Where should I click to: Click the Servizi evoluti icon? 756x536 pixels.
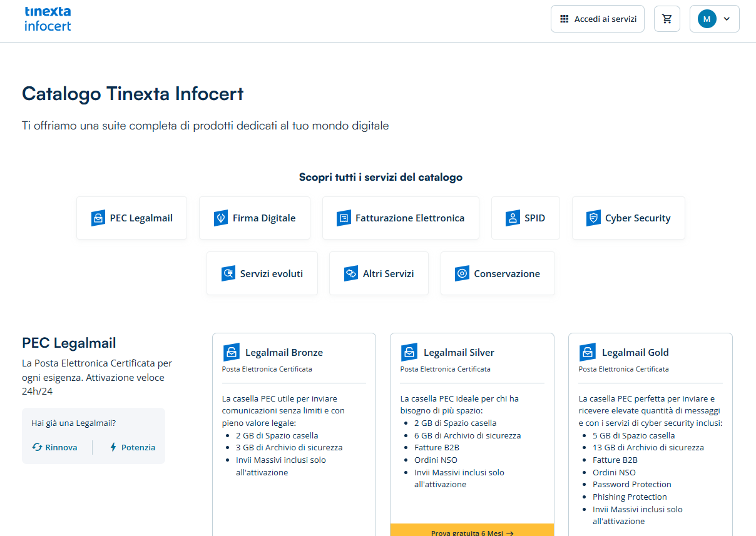228,273
